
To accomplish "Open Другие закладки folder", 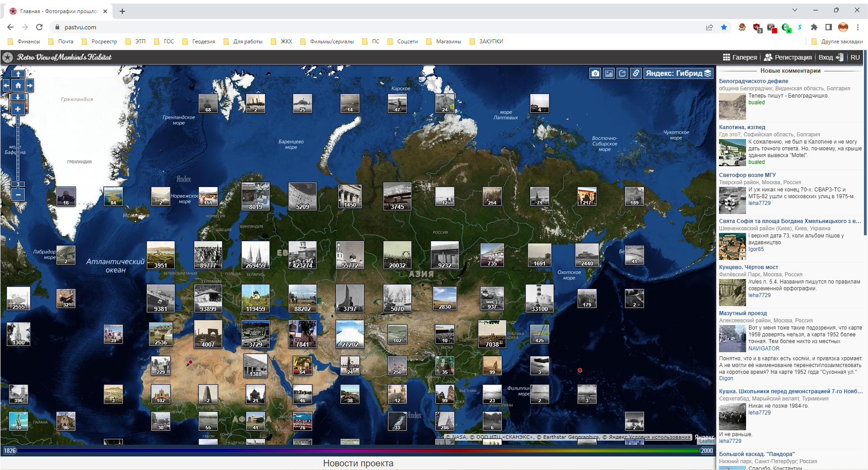I will point(837,42).
